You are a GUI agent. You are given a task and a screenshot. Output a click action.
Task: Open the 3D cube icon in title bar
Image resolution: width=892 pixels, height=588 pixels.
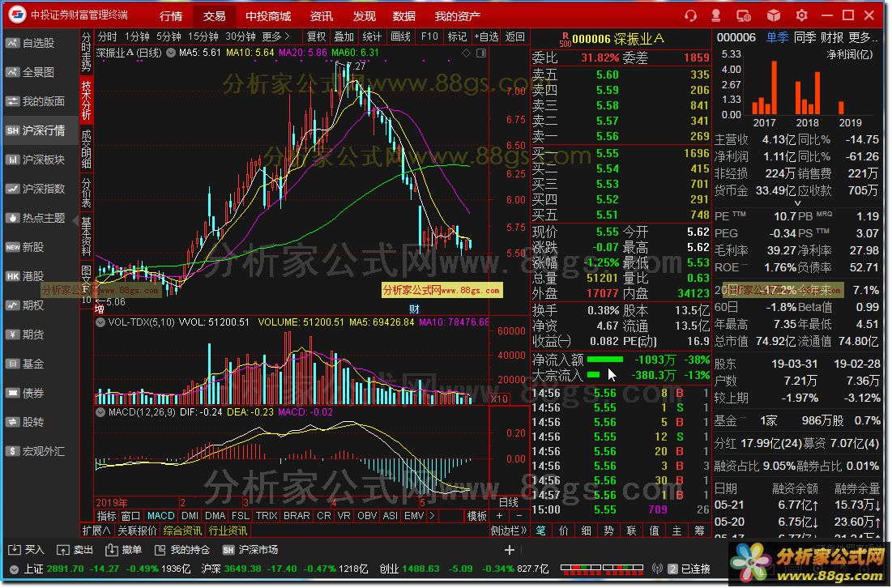click(774, 15)
